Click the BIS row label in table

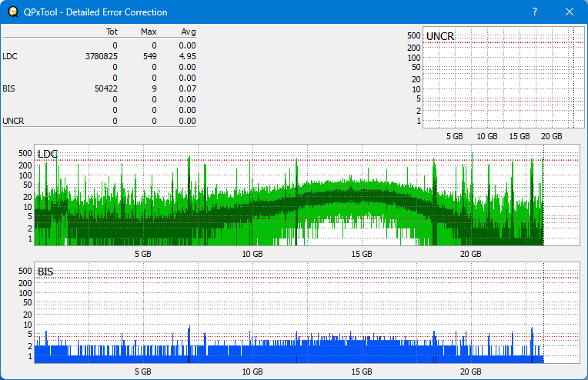8,88
